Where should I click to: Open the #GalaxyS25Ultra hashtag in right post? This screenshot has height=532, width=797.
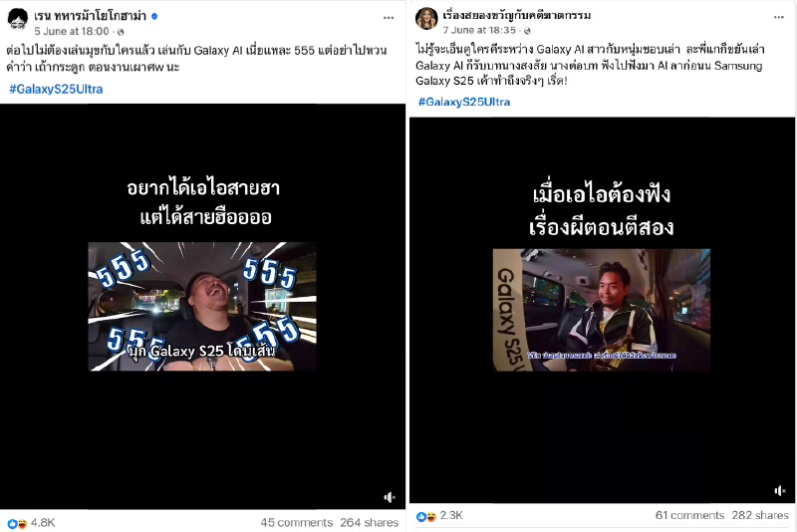(464, 103)
